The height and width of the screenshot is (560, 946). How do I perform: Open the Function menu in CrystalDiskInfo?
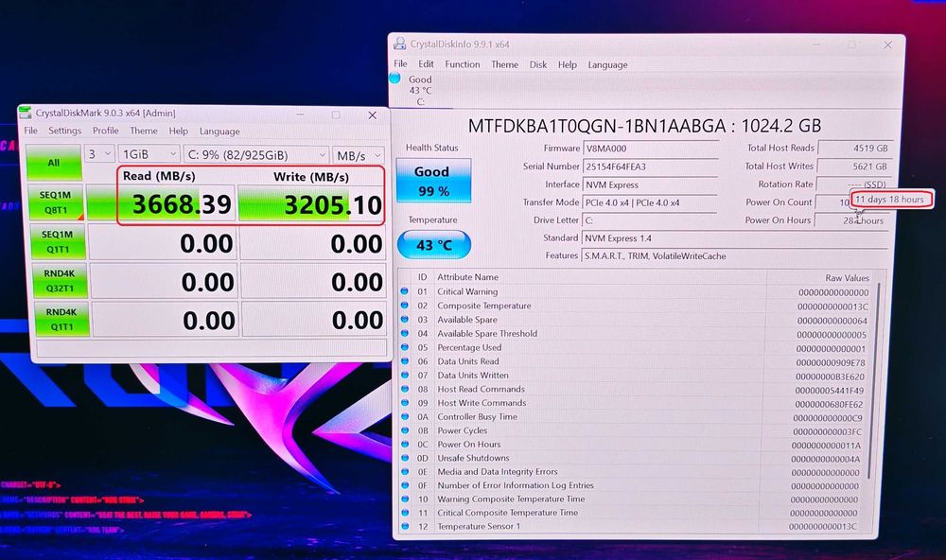(463, 64)
